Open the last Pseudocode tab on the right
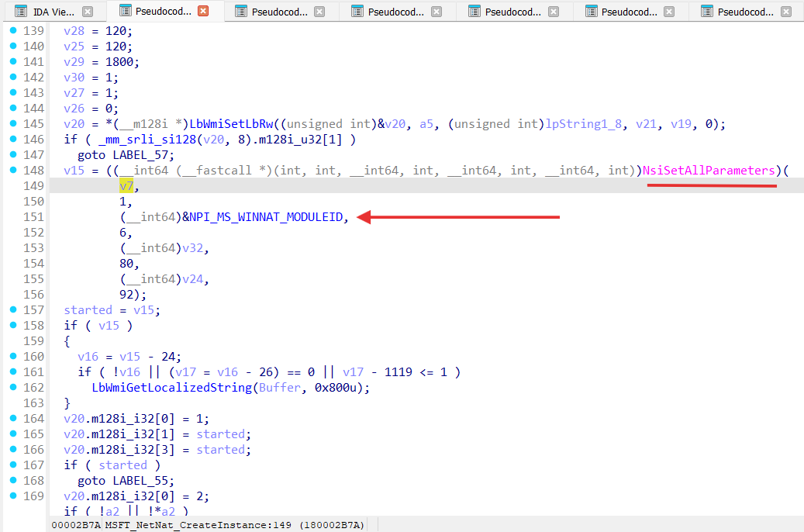Viewport: 804px width, 532px height. (744, 12)
